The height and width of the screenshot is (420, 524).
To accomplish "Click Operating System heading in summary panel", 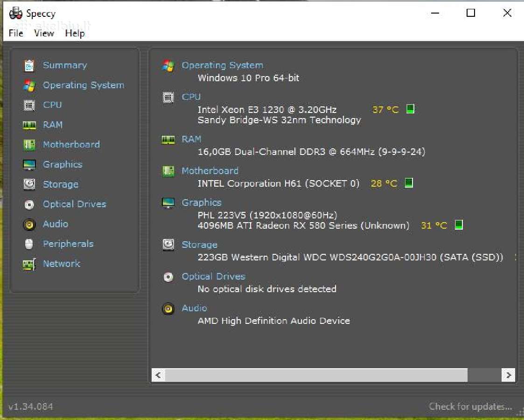I will [x=223, y=65].
